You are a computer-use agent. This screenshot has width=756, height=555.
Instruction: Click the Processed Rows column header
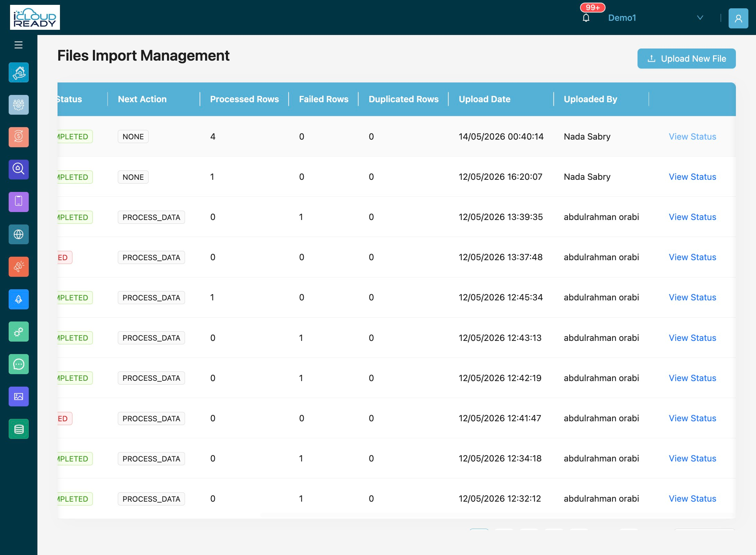[244, 99]
